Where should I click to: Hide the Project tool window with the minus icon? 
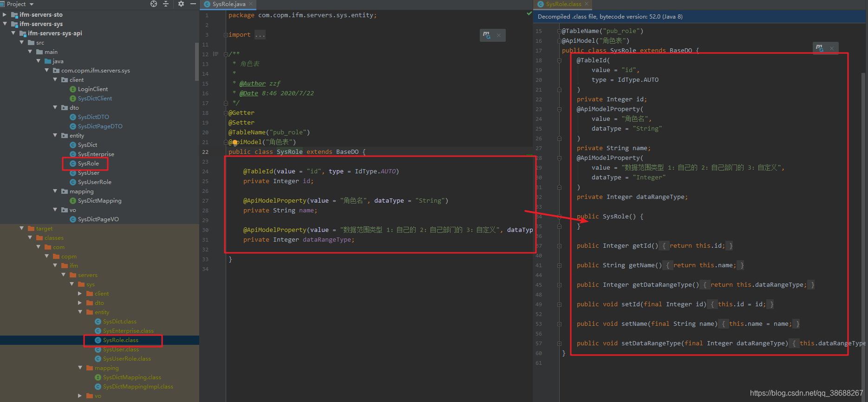[193, 4]
